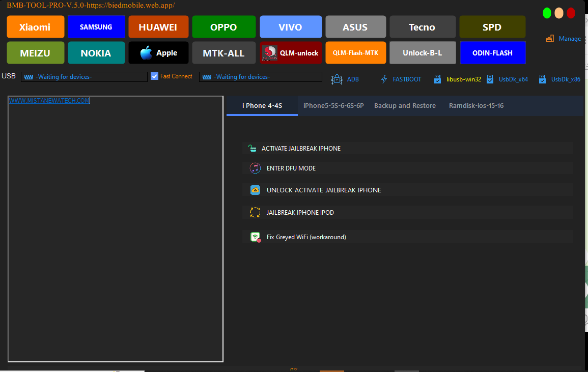This screenshot has height=372, width=588.
Task: Open the Unlock-B-L section
Action: point(423,53)
